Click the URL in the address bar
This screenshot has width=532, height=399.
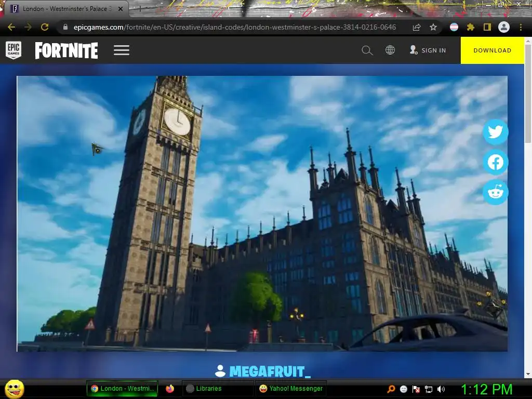[x=234, y=27]
